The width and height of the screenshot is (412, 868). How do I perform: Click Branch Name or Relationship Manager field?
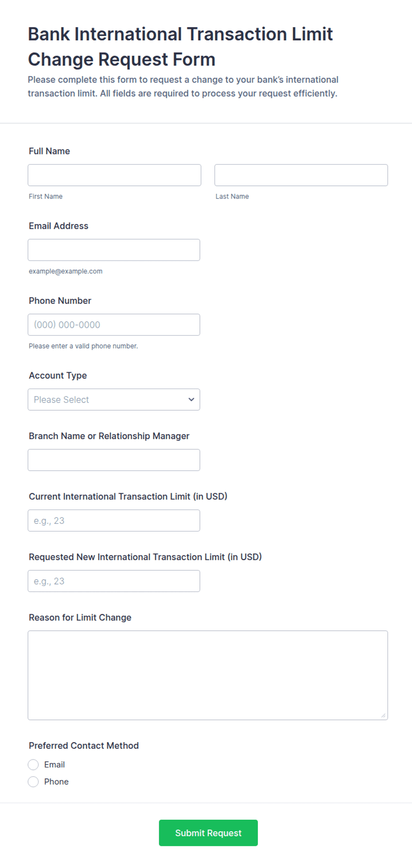[114, 460]
